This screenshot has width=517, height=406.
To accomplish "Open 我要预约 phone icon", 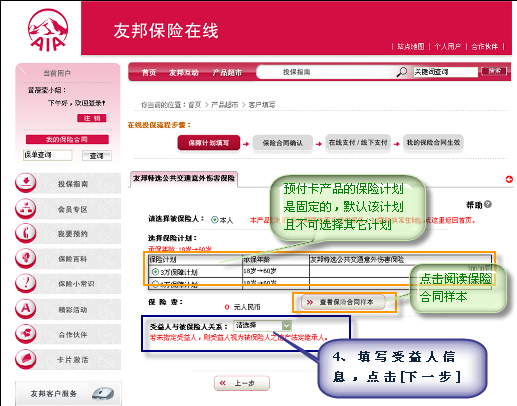I will click(26, 233).
